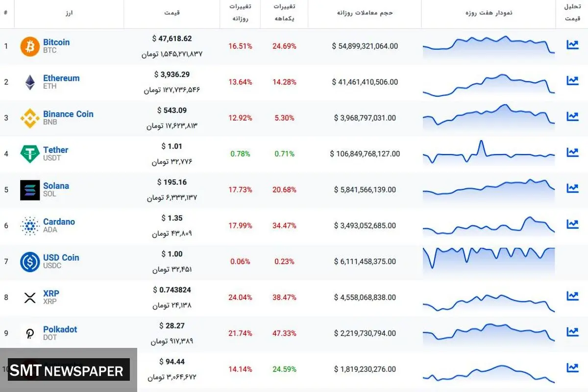Open the Solana coin name link
Screen dimensions: 588x392
pos(56,186)
